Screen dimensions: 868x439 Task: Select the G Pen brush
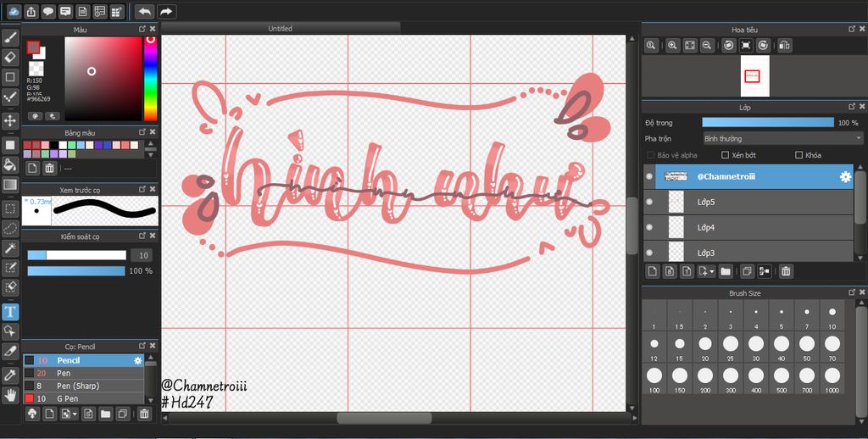point(83,398)
